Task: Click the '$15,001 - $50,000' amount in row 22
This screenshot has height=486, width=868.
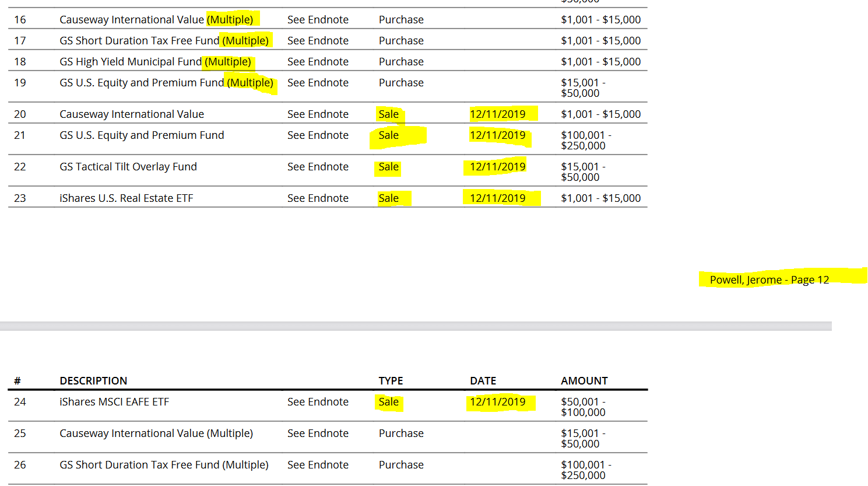Action: pyautogui.click(x=583, y=172)
